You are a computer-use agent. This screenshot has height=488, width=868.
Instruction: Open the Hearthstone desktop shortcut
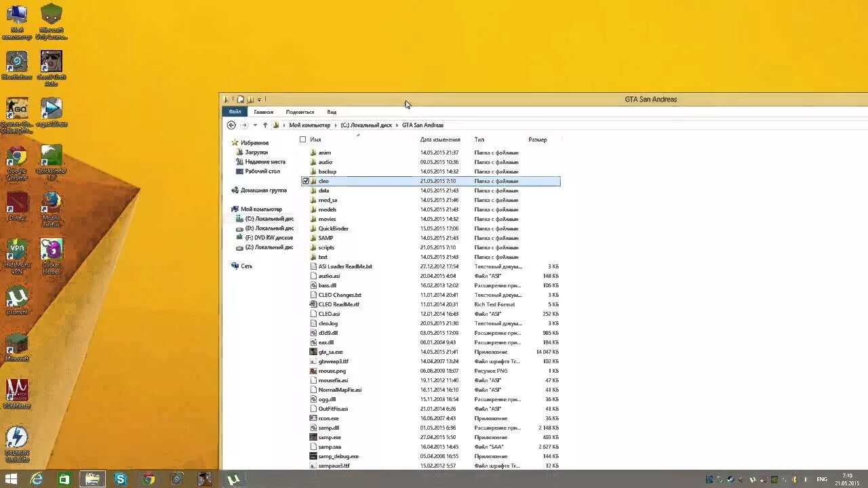(x=17, y=65)
